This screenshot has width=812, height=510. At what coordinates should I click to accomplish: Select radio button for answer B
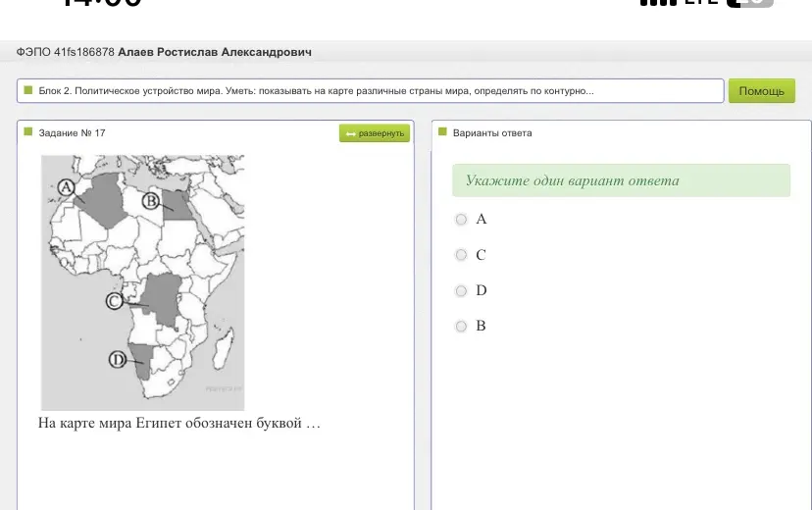[461, 327]
